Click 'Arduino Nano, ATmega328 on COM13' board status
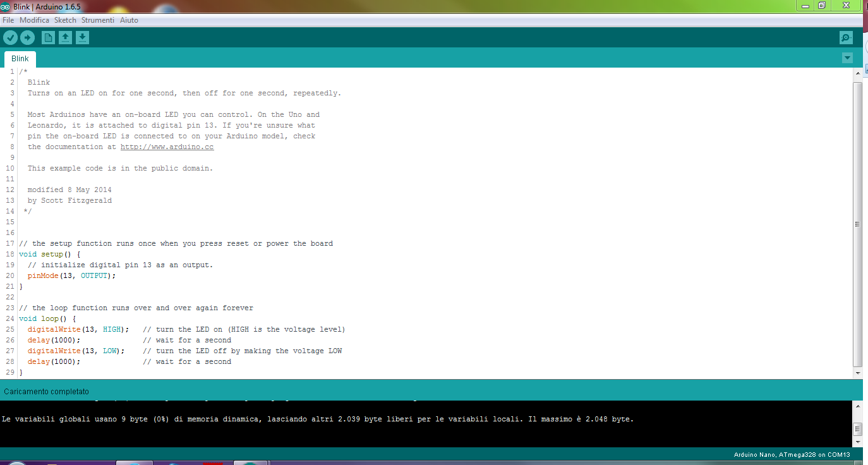The image size is (868, 465). [x=792, y=455]
